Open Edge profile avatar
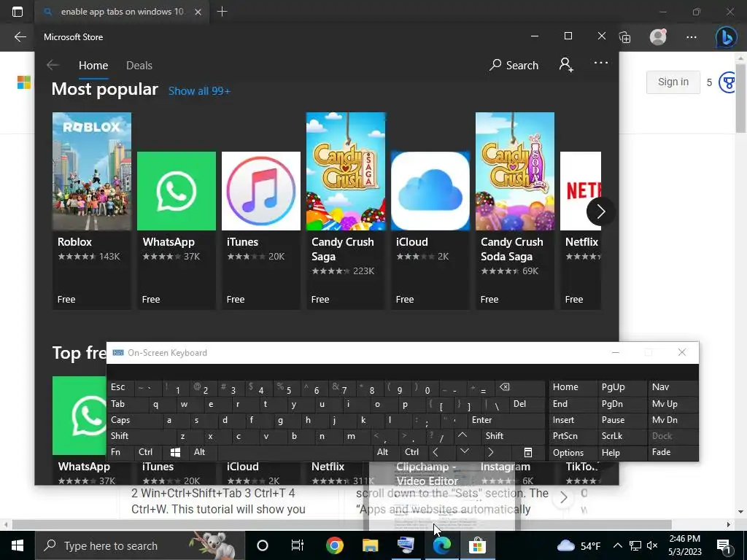The width and height of the screenshot is (747, 560). [658, 37]
